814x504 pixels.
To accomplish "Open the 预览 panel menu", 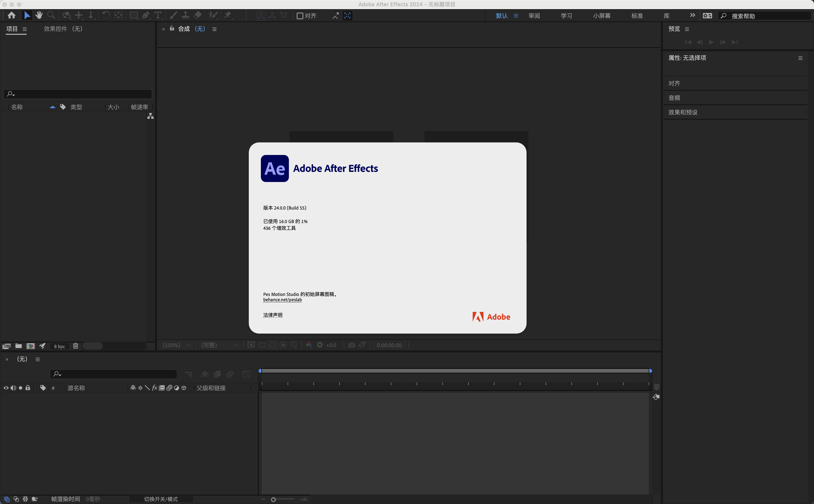I will point(687,29).
